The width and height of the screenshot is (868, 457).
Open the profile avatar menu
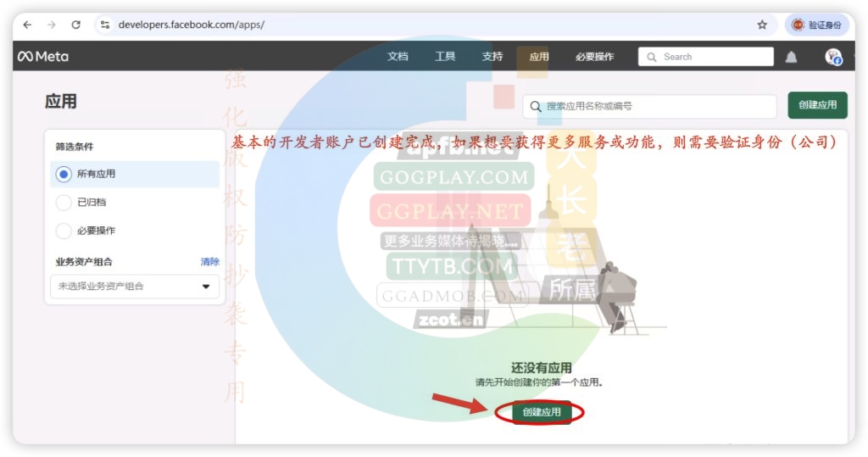[x=833, y=57]
